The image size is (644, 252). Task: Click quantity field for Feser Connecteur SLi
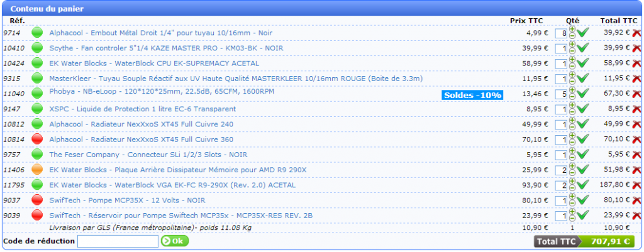pyautogui.click(x=561, y=155)
